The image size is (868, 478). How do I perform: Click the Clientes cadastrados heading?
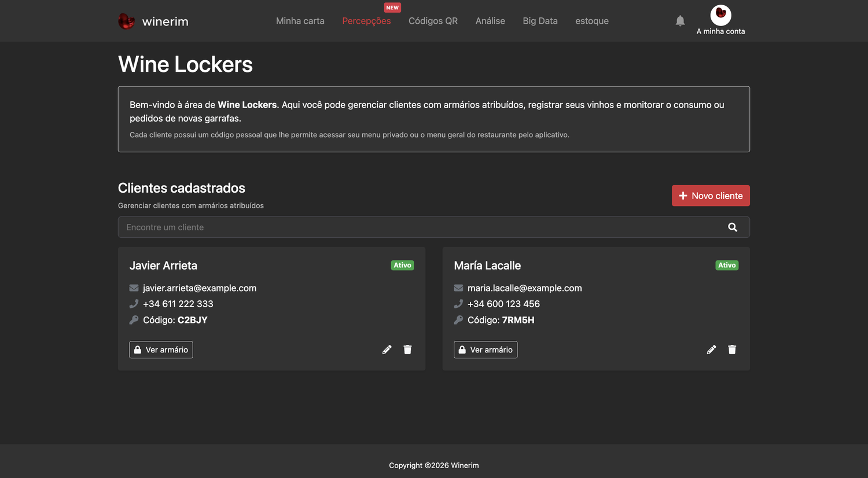182,188
